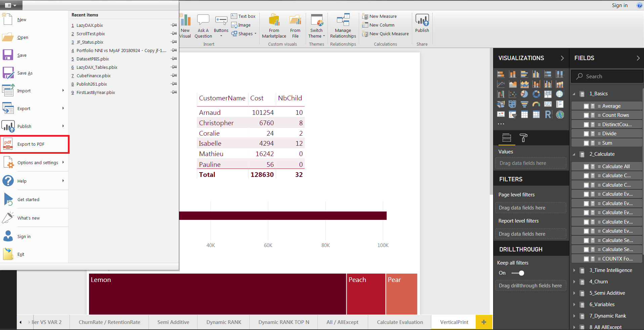
Task: Open the Shapes dropdown
Action: (244, 34)
